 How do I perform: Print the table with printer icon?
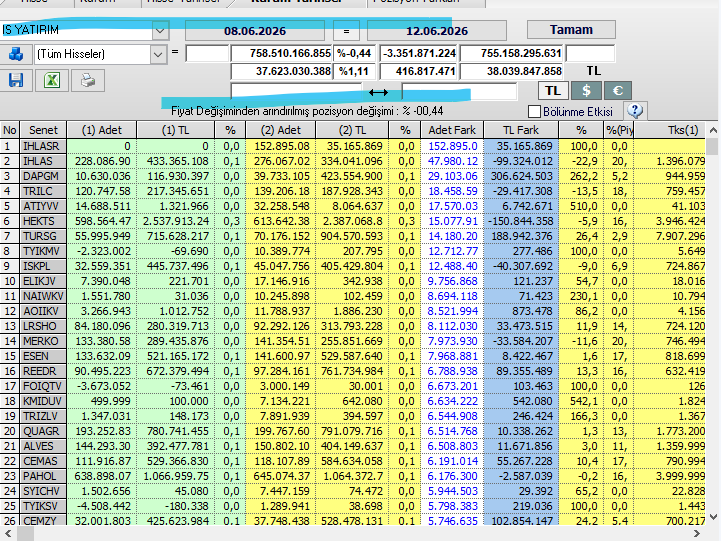(x=88, y=80)
